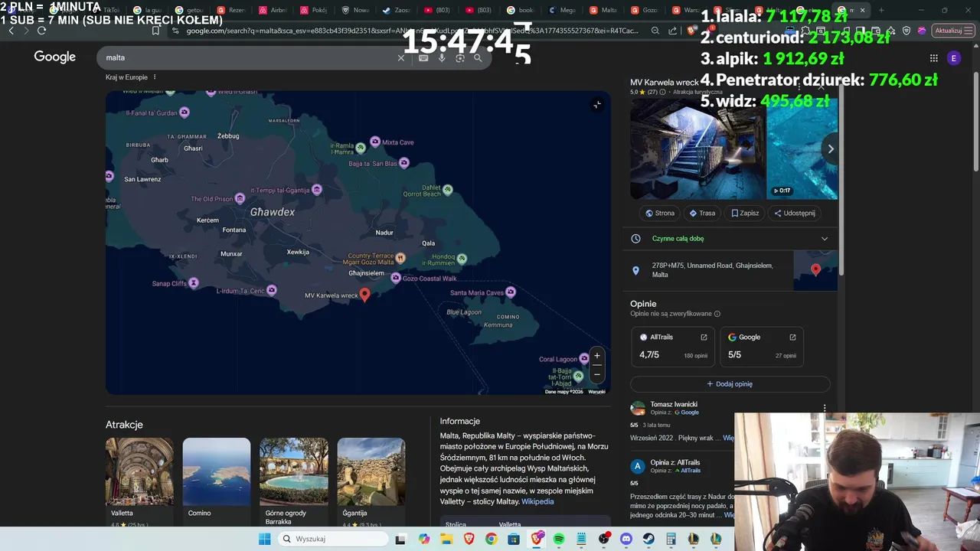Viewport: 980px width, 551px height.
Task: Click the Windows taskbar Wyszukaj search box
Action: click(x=333, y=539)
